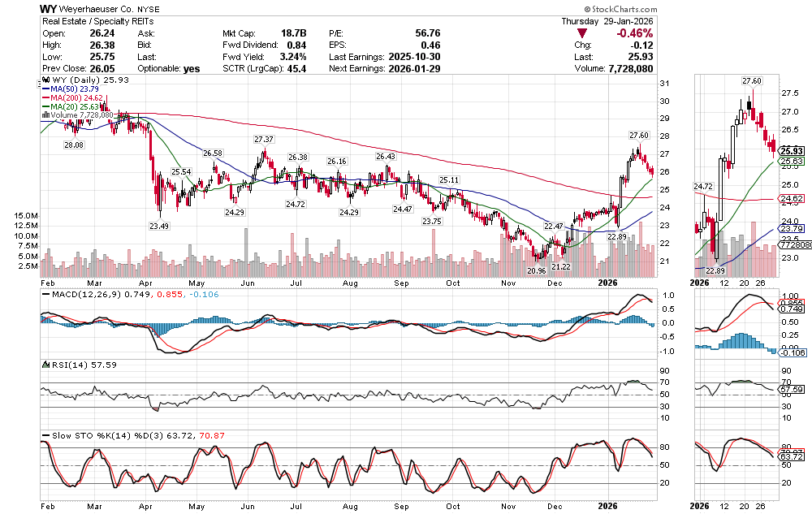Viewport: 812px width, 514px height.
Task: Click the red down-triangle change indicator
Action: pyautogui.click(x=581, y=33)
